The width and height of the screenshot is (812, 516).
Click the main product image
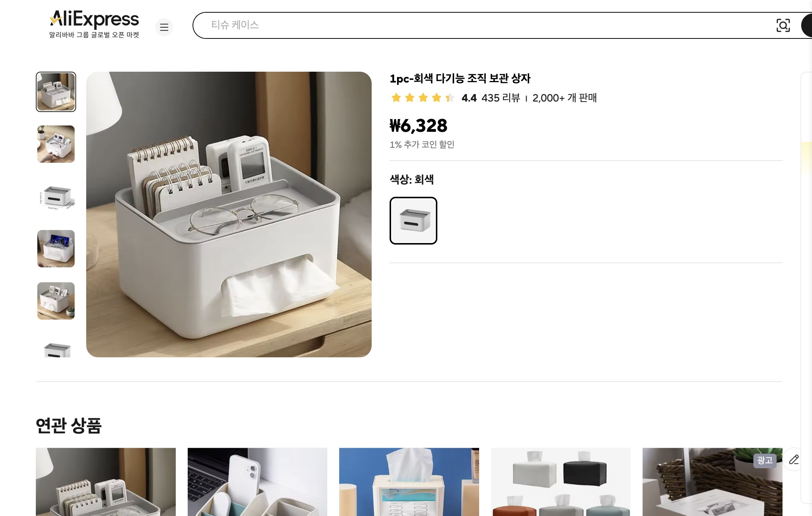coord(229,214)
